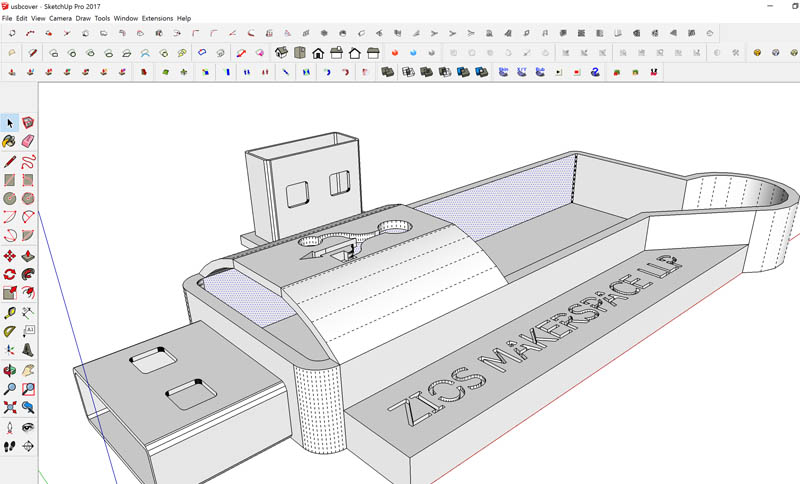800x484 pixels.
Task: Select the 3 Point Arc tool
Action: point(10,235)
